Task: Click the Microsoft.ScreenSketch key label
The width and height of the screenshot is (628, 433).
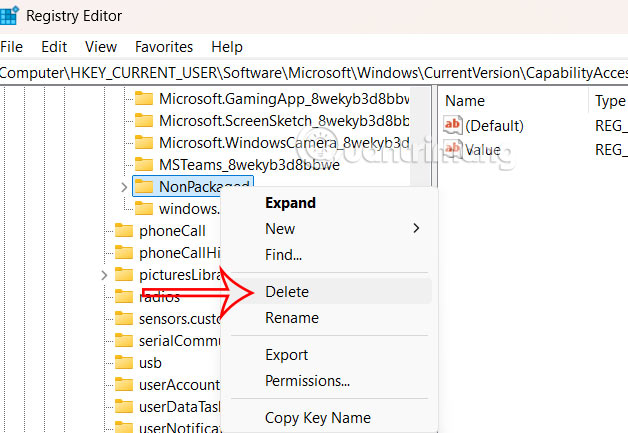Action: pyautogui.click(x=284, y=121)
